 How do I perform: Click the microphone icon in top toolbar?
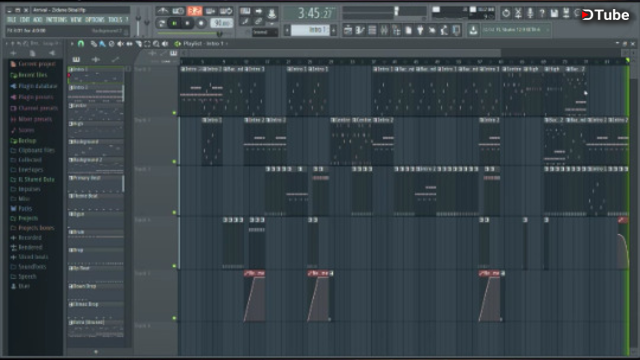[x=530, y=13]
